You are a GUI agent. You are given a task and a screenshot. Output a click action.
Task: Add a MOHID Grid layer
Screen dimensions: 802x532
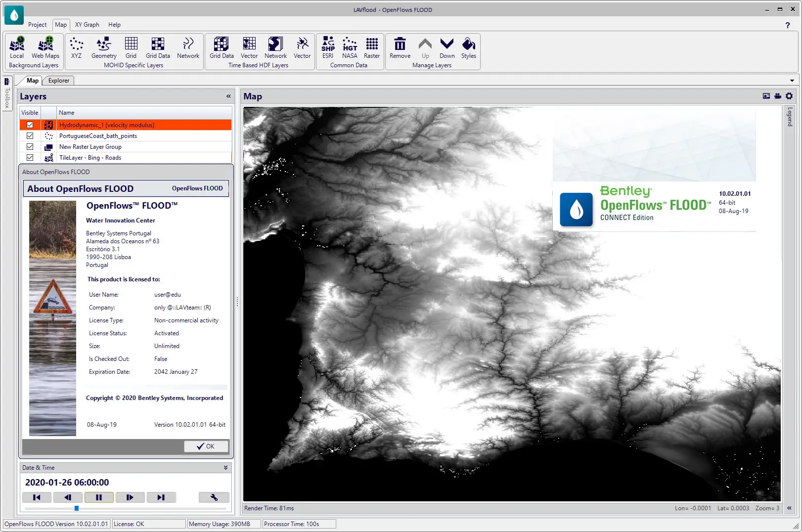(131, 48)
